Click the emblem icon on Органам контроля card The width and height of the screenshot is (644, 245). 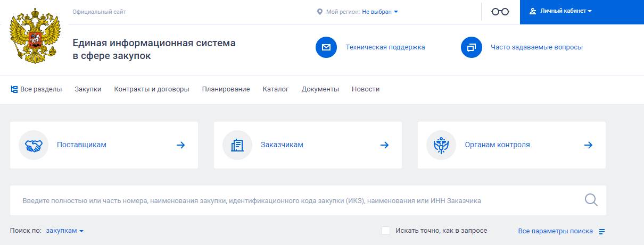tap(441, 145)
